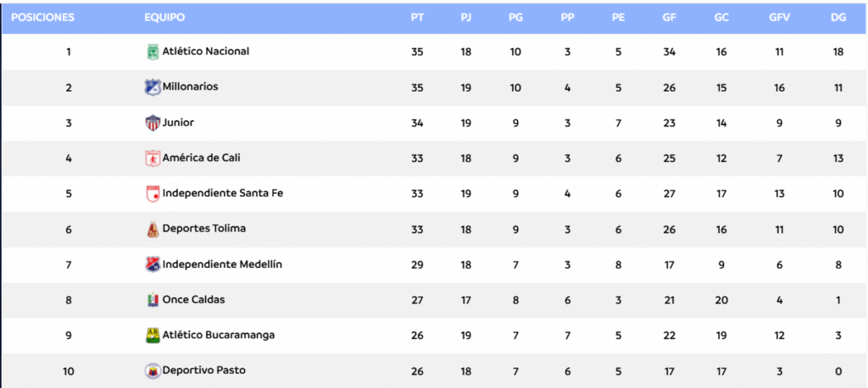Select the PJ column header
Screen dimensions: 868x388
pyautogui.click(x=466, y=17)
